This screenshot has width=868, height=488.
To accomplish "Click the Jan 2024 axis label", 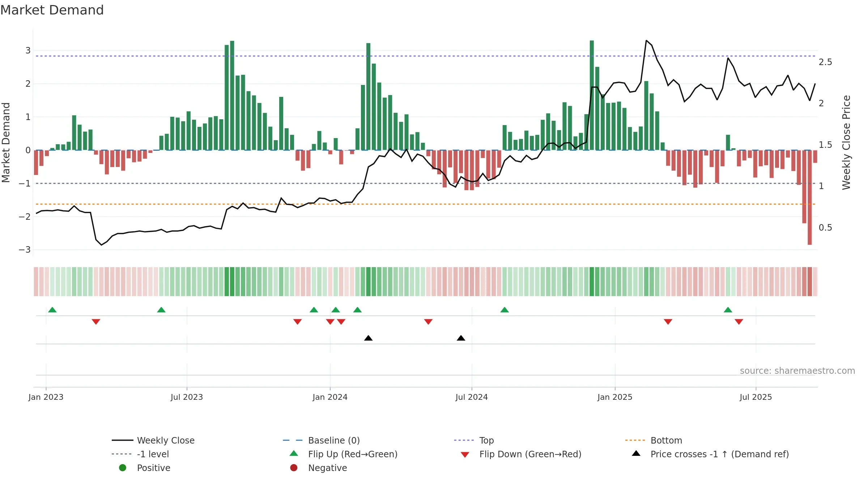I will (x=330, y=397).
